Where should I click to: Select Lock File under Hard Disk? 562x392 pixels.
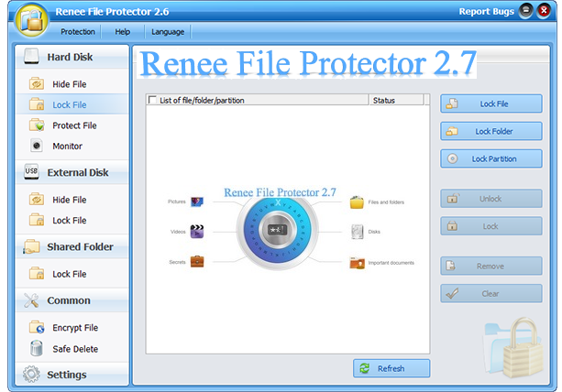[72, 104]
